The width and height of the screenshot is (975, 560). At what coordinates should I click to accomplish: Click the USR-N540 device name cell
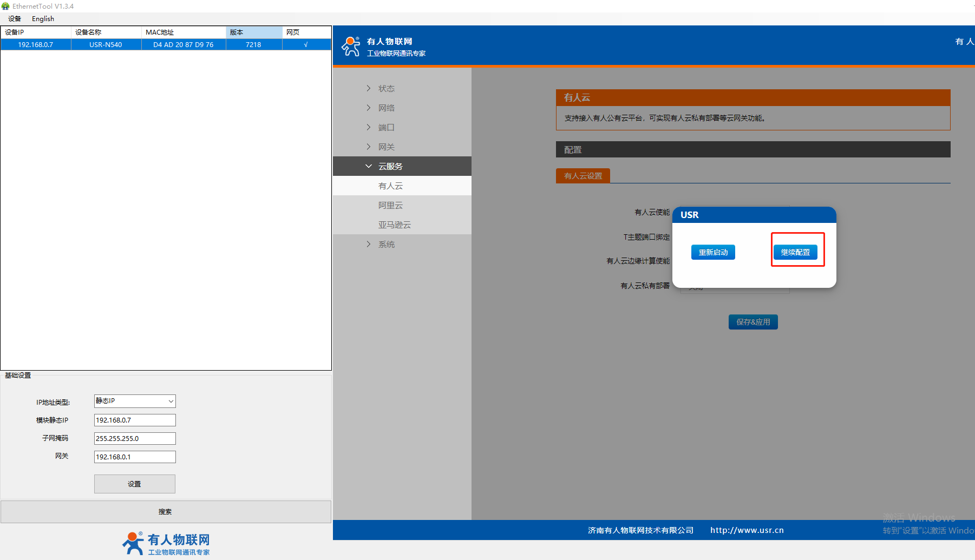(x=106, y=45)
